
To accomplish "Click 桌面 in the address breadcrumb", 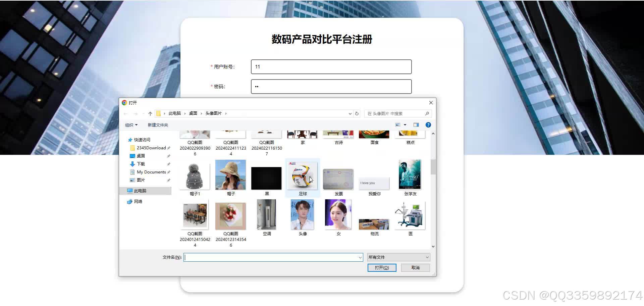I will [x=193, y=113].
